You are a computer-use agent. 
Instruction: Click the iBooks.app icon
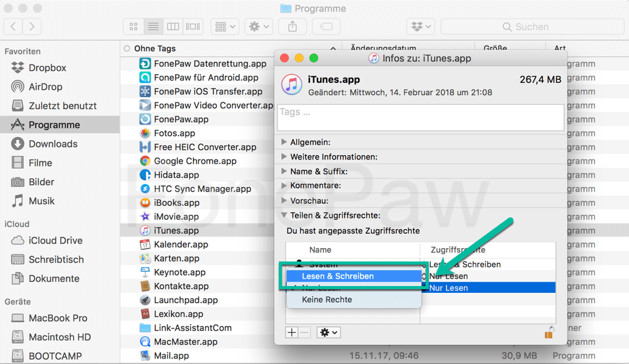[x=145, y=203]
